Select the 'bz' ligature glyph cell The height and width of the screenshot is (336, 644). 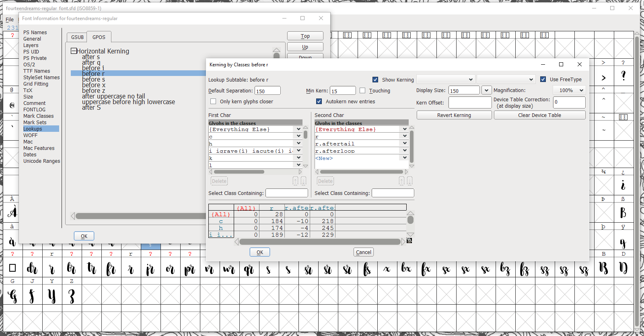(x=505, y=268)
